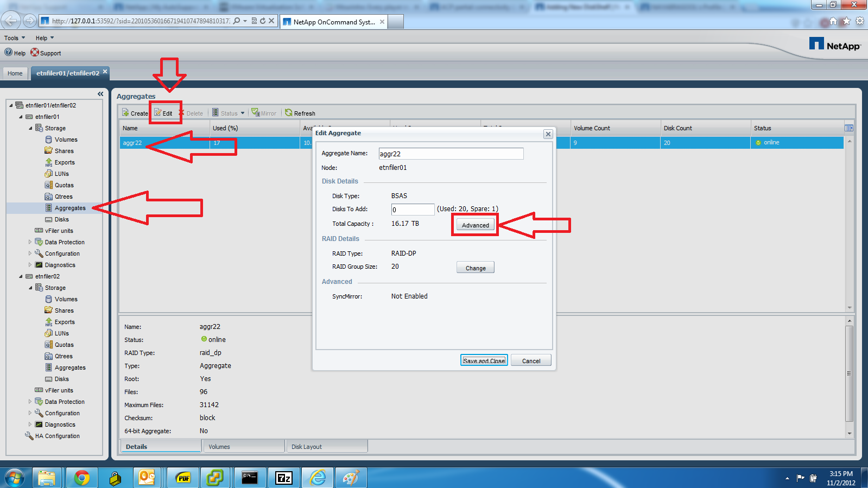Open the command prompt taskbar icon
Viewport: 868px width, 488px height.
pyautogui.click(x=250, y=478)
